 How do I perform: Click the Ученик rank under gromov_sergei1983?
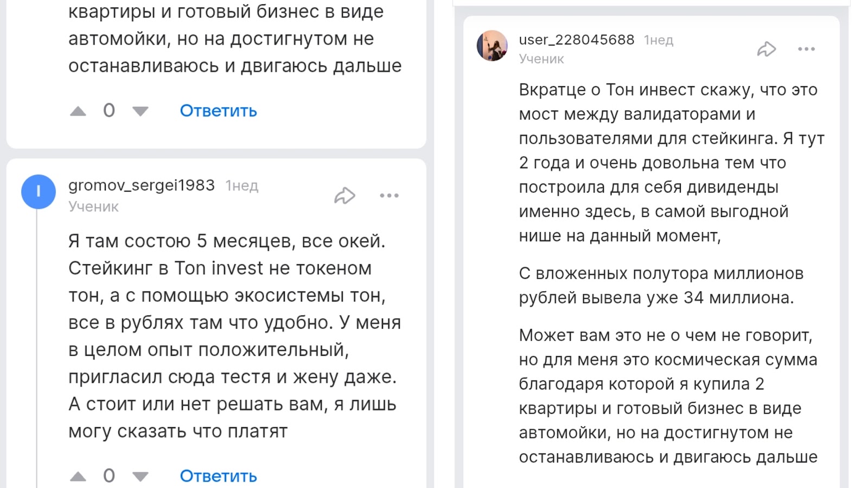point(93,207)
